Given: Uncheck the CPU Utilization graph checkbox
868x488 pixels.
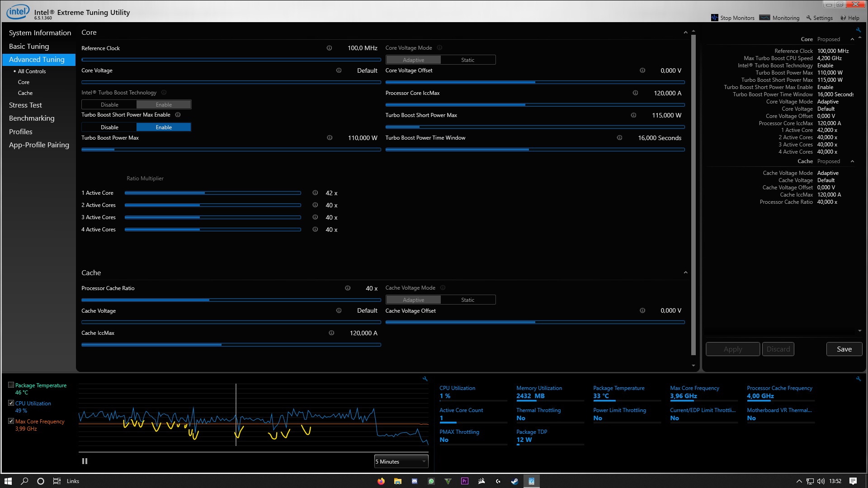Looking at the screenshot, I should [11, 403].
